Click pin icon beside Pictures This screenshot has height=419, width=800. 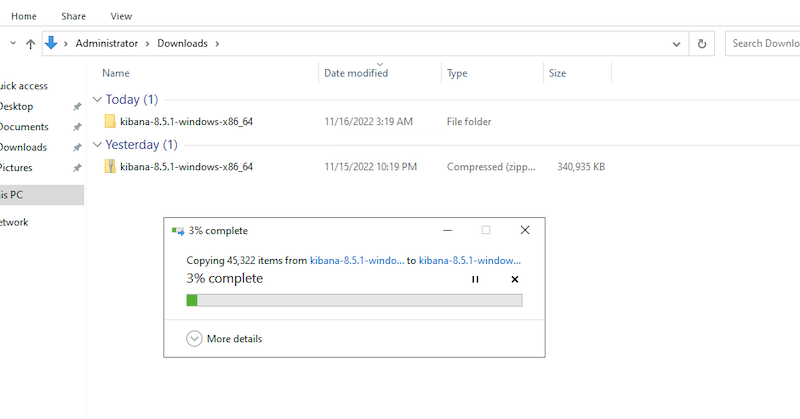tap(77, 167)
